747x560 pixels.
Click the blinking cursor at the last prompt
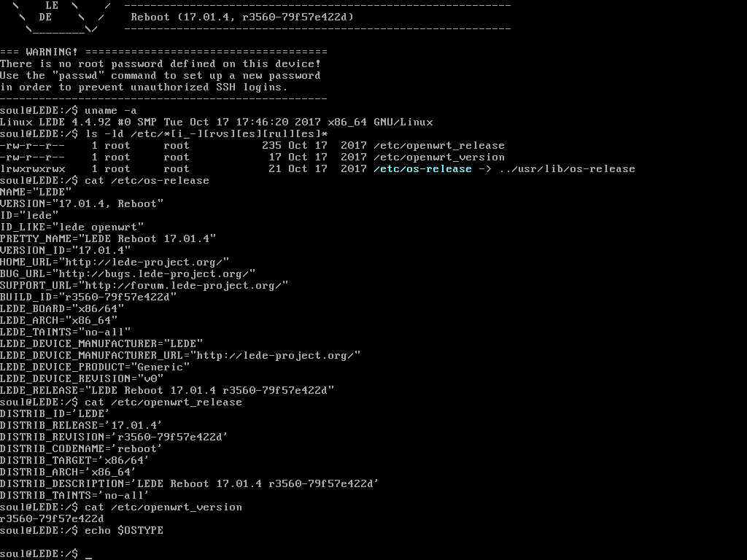(x=88, y=557)
